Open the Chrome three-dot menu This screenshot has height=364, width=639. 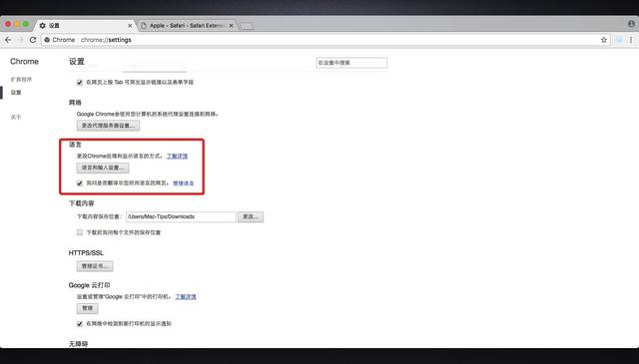coord(630,40)
